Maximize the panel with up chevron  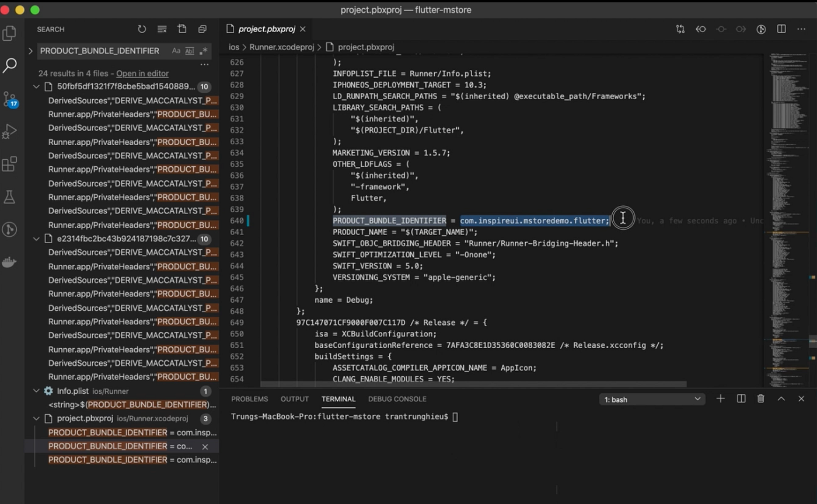pos(781,399)
